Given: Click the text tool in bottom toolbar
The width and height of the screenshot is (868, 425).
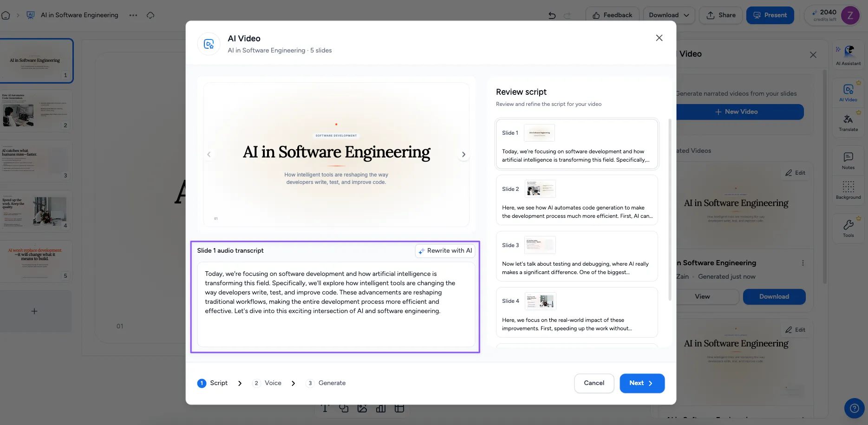Looking at the screenshot, I should [325, 408].
